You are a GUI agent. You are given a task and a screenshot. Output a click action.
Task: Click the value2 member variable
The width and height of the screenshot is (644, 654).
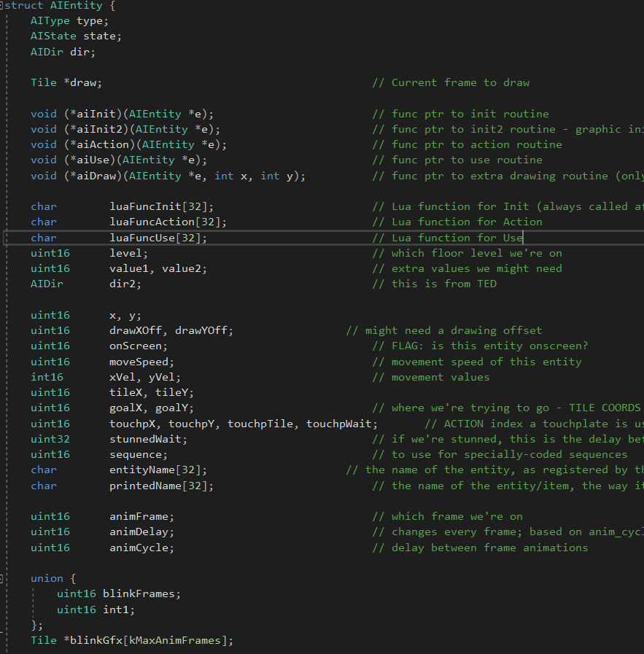[x=182, y=268]
